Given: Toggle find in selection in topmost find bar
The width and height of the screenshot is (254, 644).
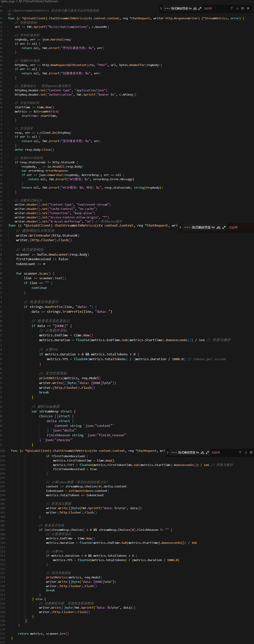Looking at the screenshot, I should click(x=243, y=8).
